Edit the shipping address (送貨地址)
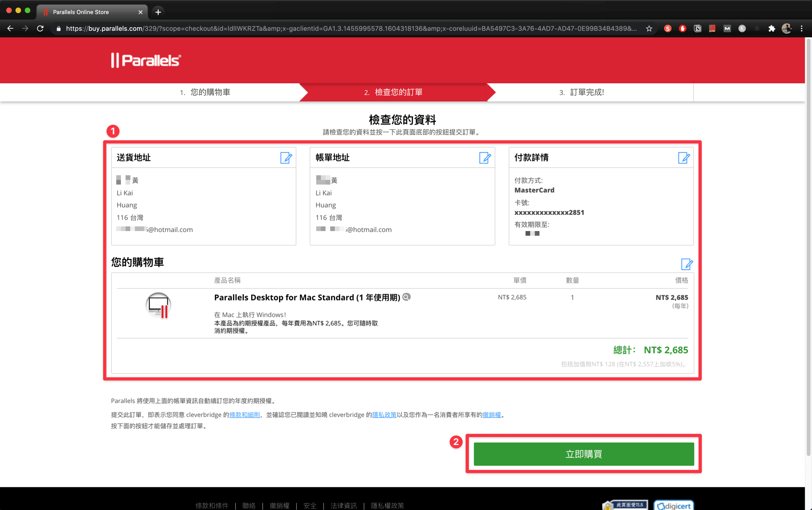812x510 pixels. (x=286, y=158)
